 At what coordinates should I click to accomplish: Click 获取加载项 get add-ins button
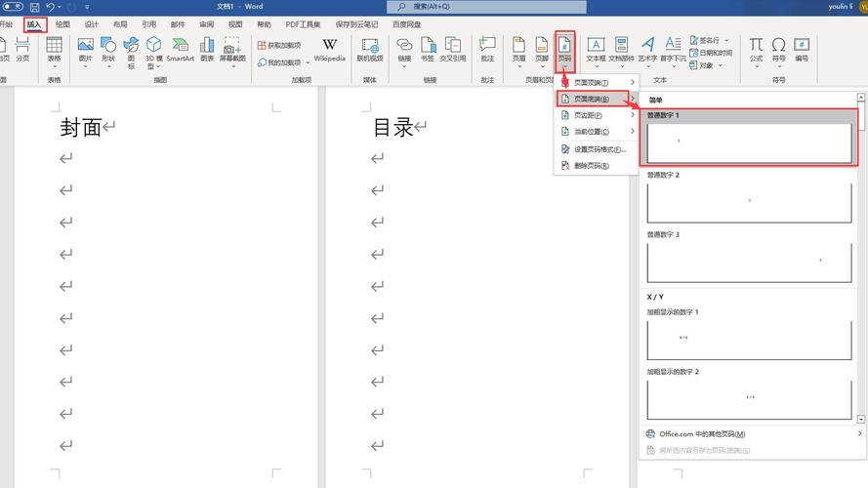pyautogui.click(x=279, y=45)
